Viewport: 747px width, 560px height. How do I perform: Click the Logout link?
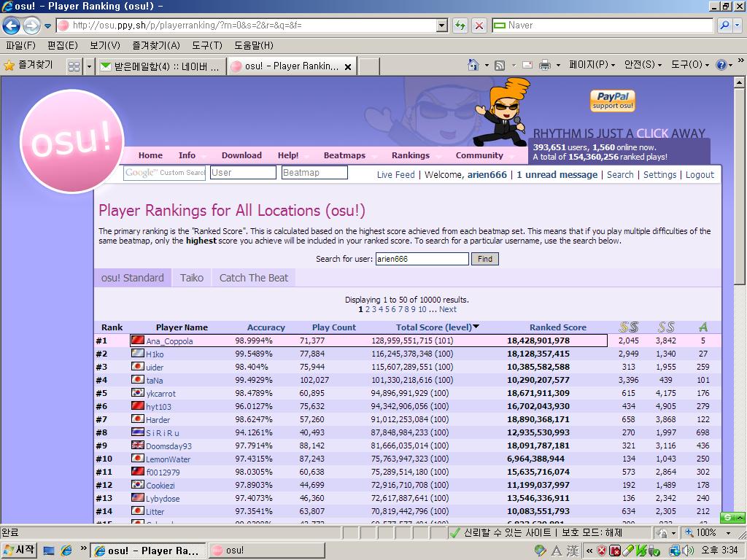(x=700, y=175)
